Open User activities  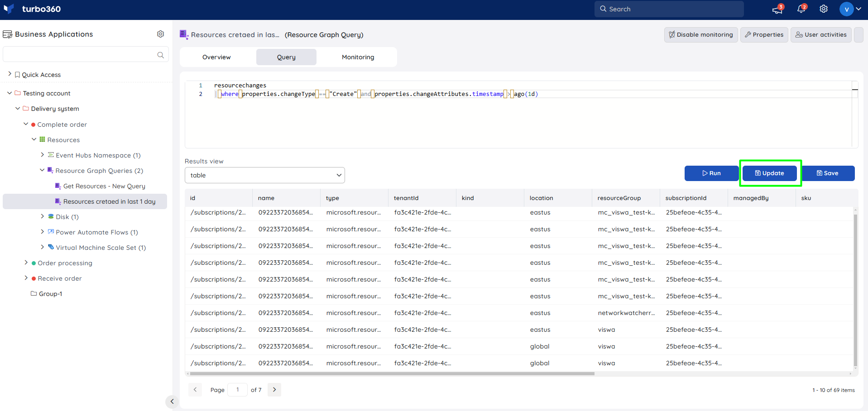821,35
